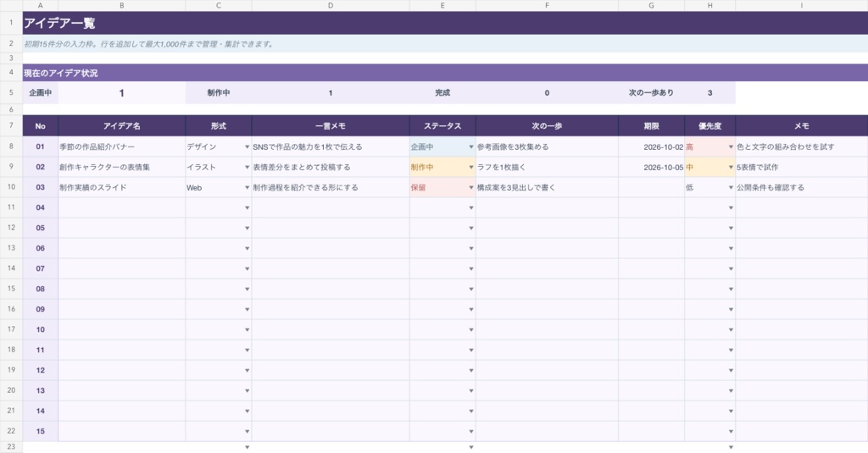Expand the 優先度 dropdown showing 低
The width and height of the screenshot is (868, 453).
click(731, 187)
